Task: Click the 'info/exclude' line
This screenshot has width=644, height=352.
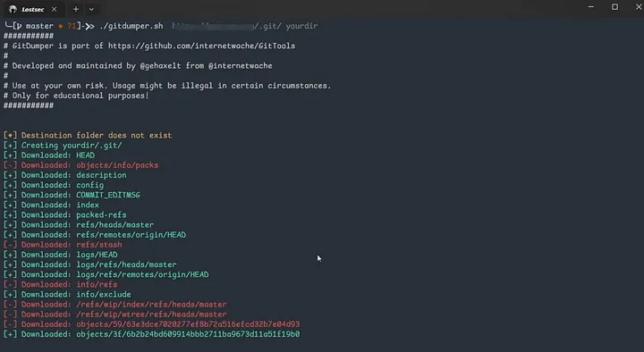Action: coord(67,295)
